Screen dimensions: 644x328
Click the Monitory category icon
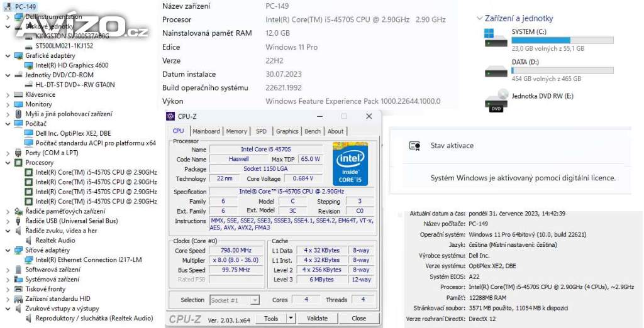[x=18, y=104]
